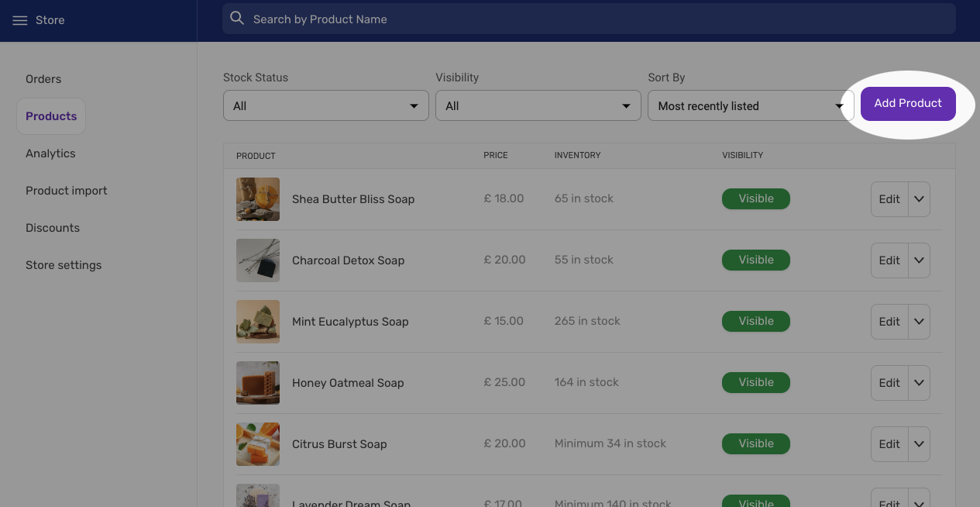This screenshot has height=507, width=980.
Task: Expand edit options for Honey Oatmeal Soap
Action: click(919, 383)
